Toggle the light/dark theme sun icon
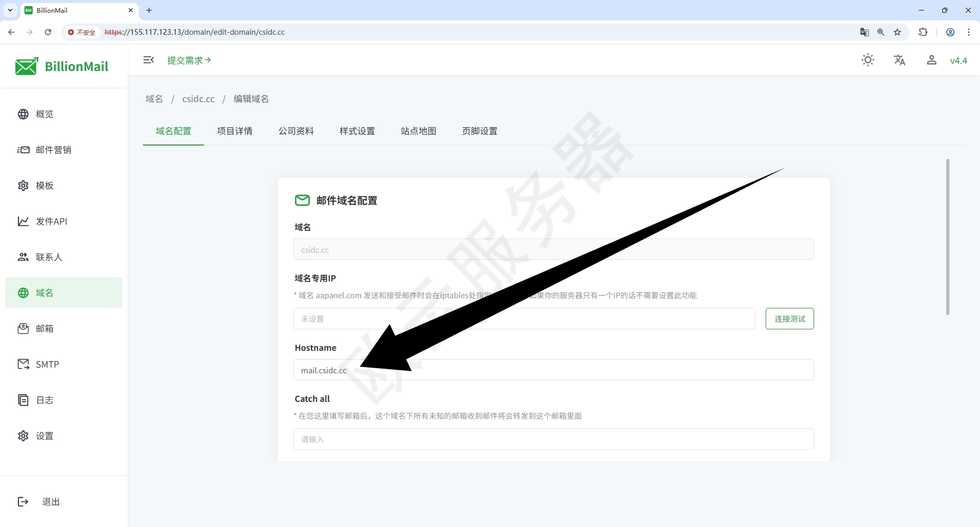Viewport: 980px width, 527px height. pyautogui.click(x=868, y=60)
